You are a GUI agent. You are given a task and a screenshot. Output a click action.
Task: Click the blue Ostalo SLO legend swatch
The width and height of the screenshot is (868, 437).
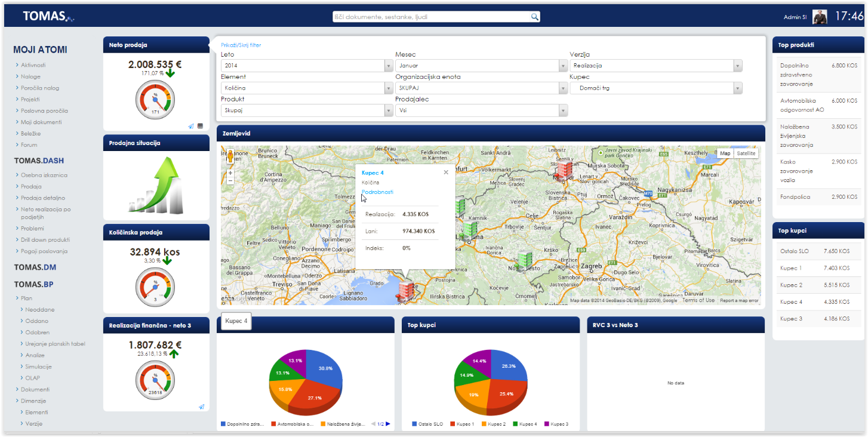click(x=414, y=424)
